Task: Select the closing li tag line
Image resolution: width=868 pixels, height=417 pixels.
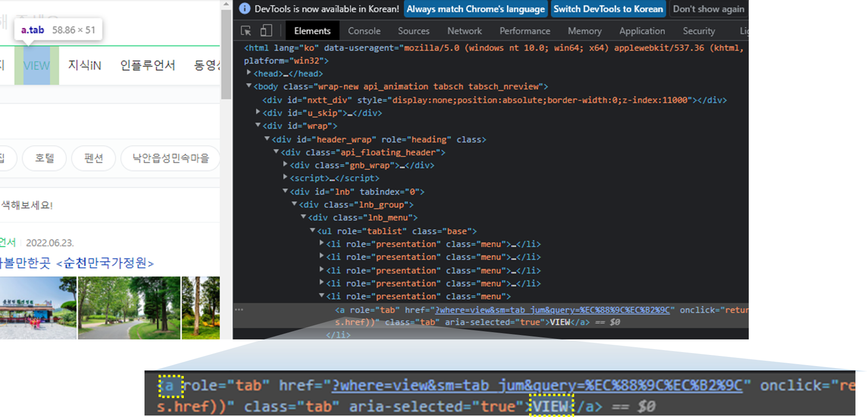Action: [338, 335]
